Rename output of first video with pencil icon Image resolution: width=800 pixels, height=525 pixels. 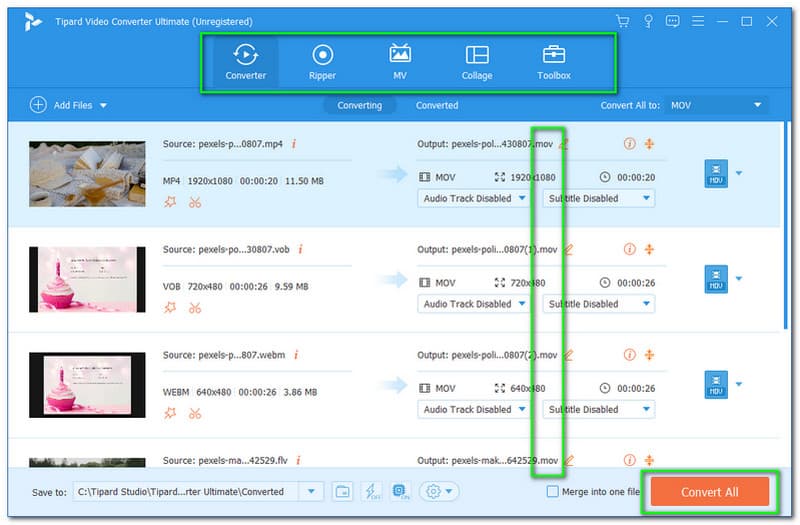[x=565, y=144]
